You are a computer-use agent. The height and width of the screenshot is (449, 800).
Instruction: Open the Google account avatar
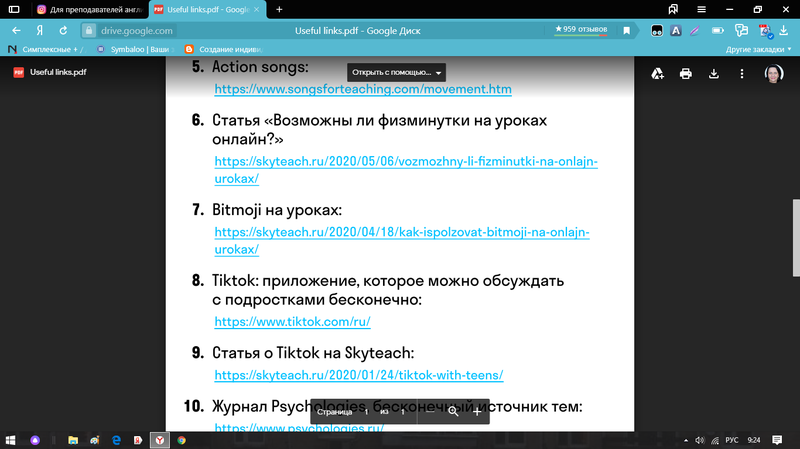[x=773, y=73]
